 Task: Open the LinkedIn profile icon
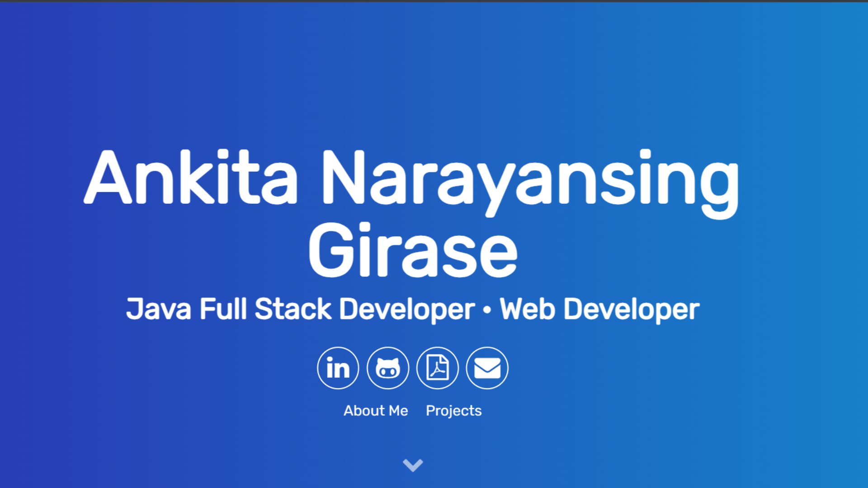[338, 368]
